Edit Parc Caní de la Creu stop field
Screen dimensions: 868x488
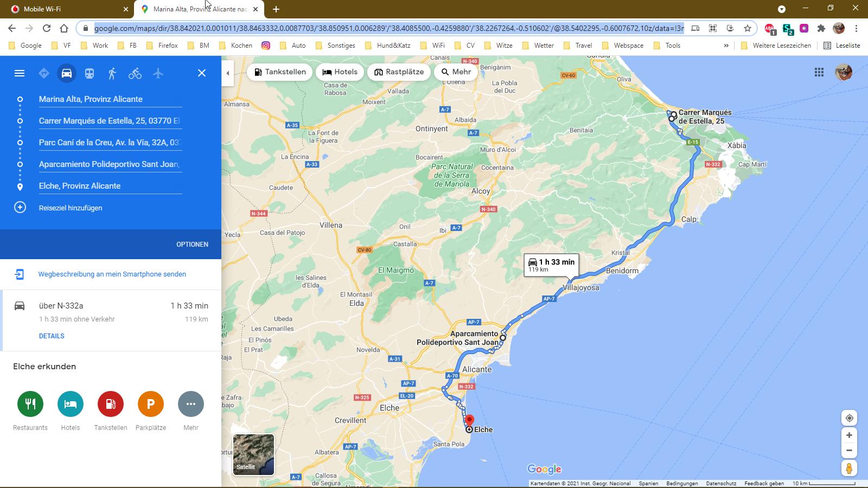[110, 143]
